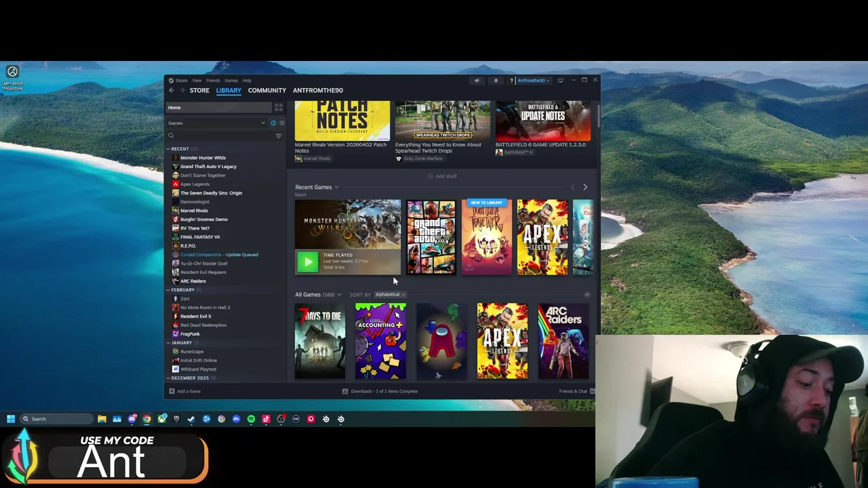
Task: Open Downloads 1 of 1 Items Complete
Action: tap(384, 391)
